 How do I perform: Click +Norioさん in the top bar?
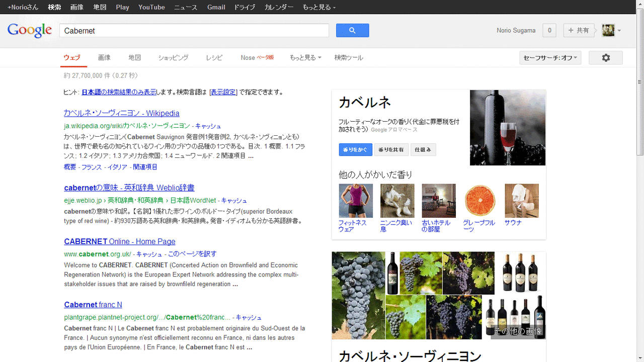(x=23, y=8)
